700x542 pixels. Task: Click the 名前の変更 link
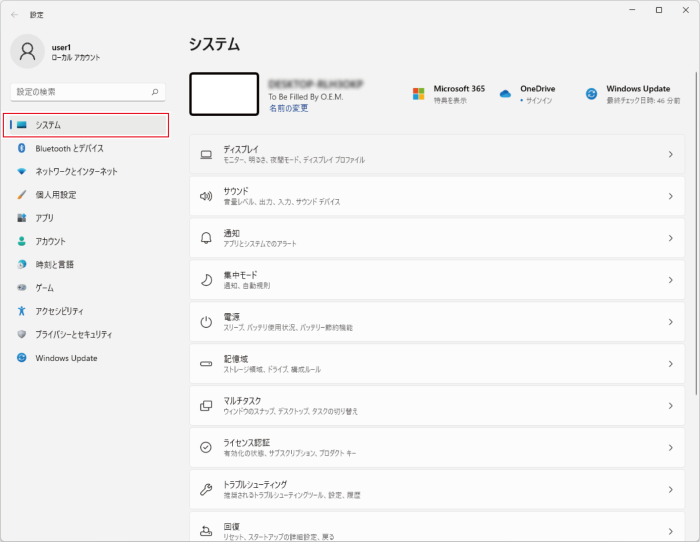(x=288, y=108)
